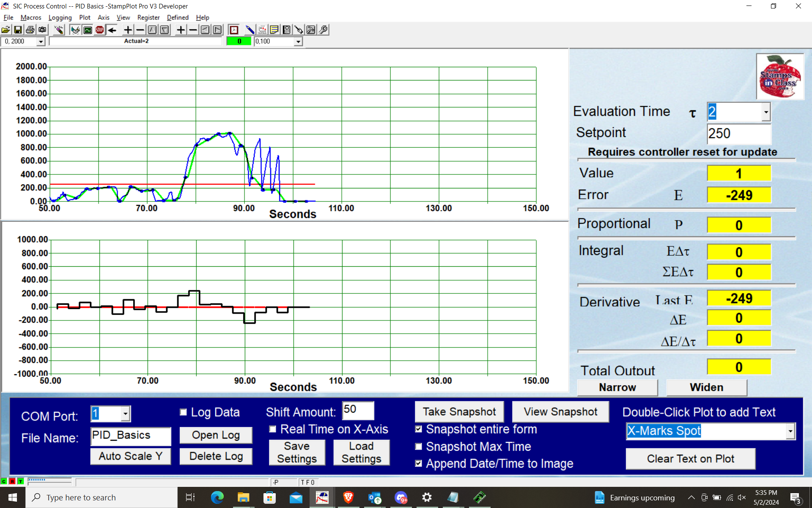The height and width of the screenshot is (508, 812).
Task: Enable the Log Data checkbox
Action: click(x=183, y=412)
